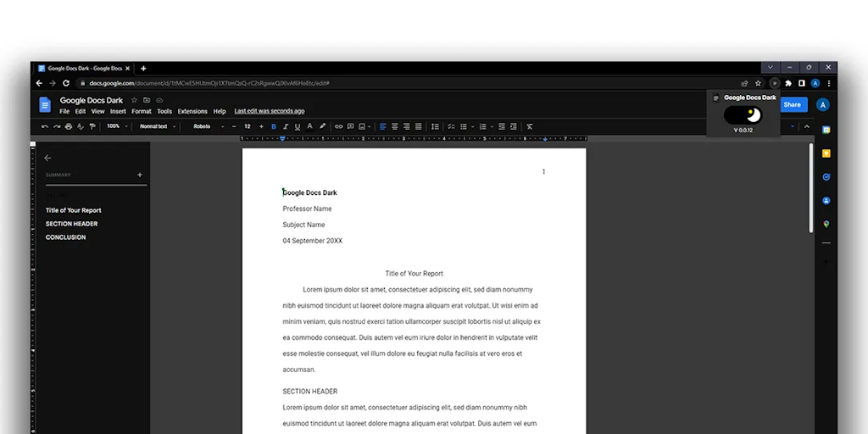Open the Help menu
868x434 pixels.
[x=220, y=111]
